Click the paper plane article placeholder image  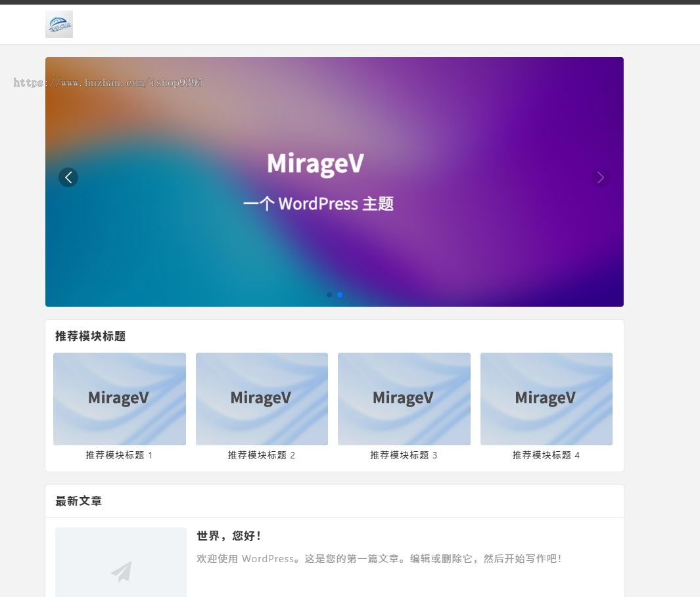[x=121, y=562]
